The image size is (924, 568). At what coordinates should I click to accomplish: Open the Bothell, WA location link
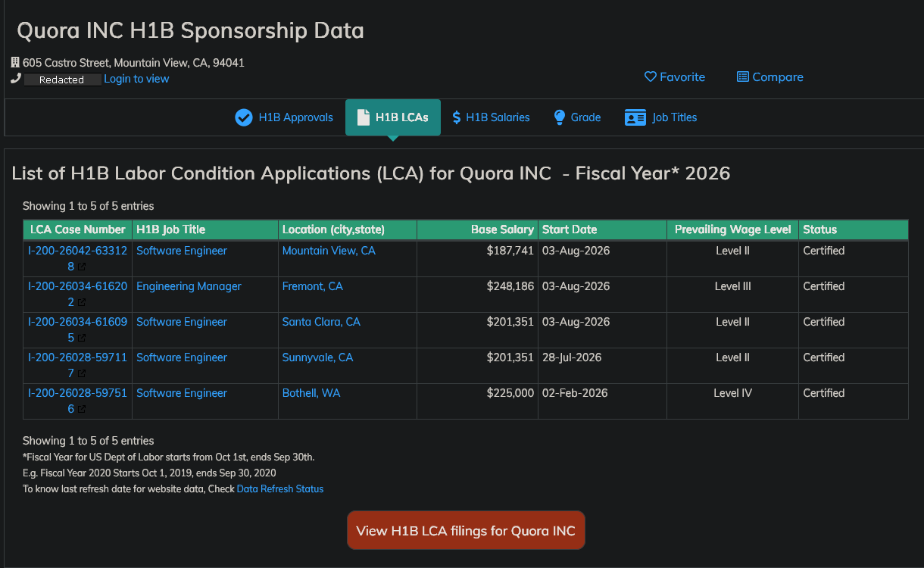[311, 393]
